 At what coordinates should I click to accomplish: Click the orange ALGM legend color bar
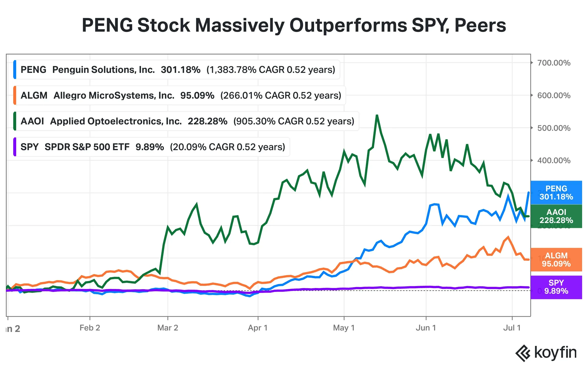coord(15,95)
